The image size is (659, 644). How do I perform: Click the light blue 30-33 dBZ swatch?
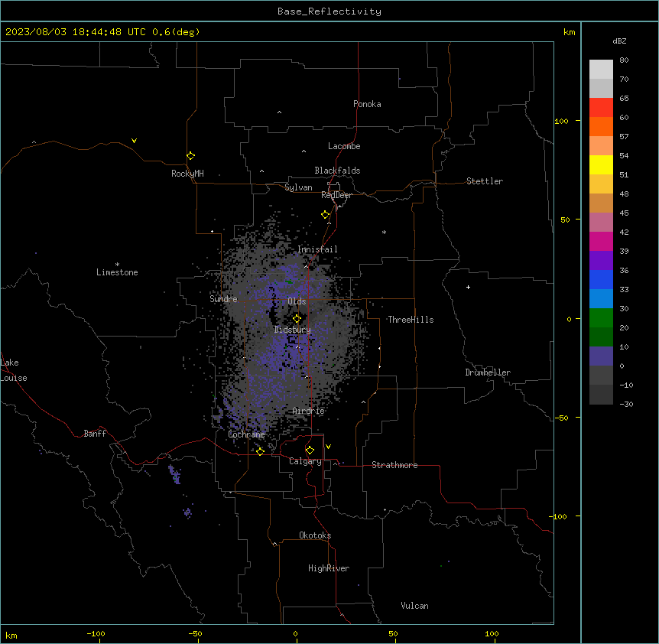[601, 299]
